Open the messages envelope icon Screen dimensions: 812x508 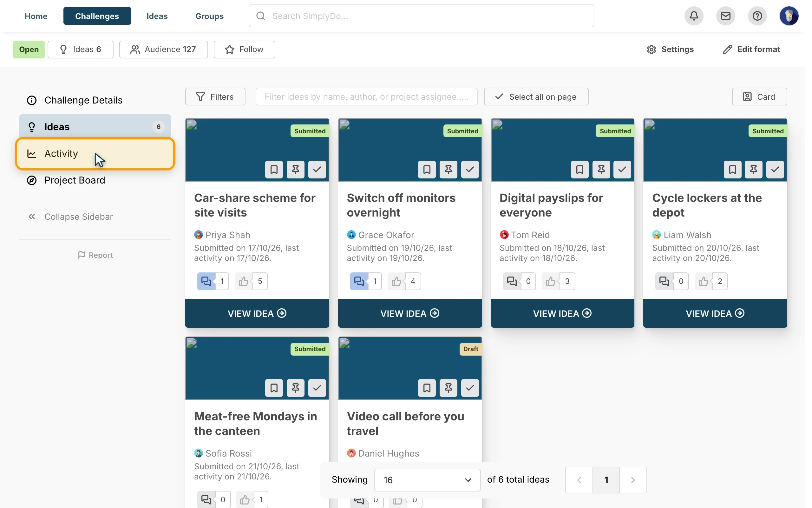(x=725, y=16)
